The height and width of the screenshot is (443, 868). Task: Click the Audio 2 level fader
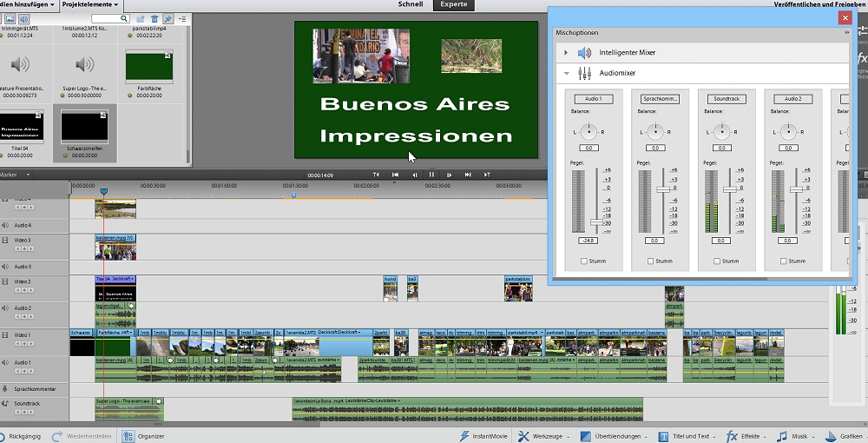pos(796,189)
